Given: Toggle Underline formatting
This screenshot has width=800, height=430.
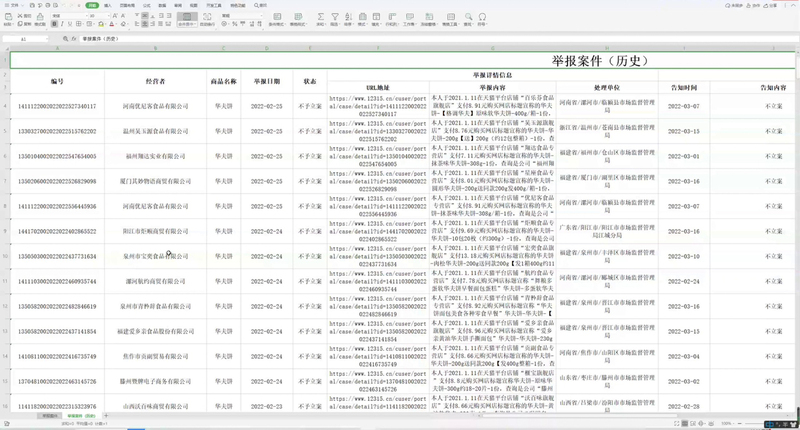Looking at the screenshot, I should (x=70, y=23).
